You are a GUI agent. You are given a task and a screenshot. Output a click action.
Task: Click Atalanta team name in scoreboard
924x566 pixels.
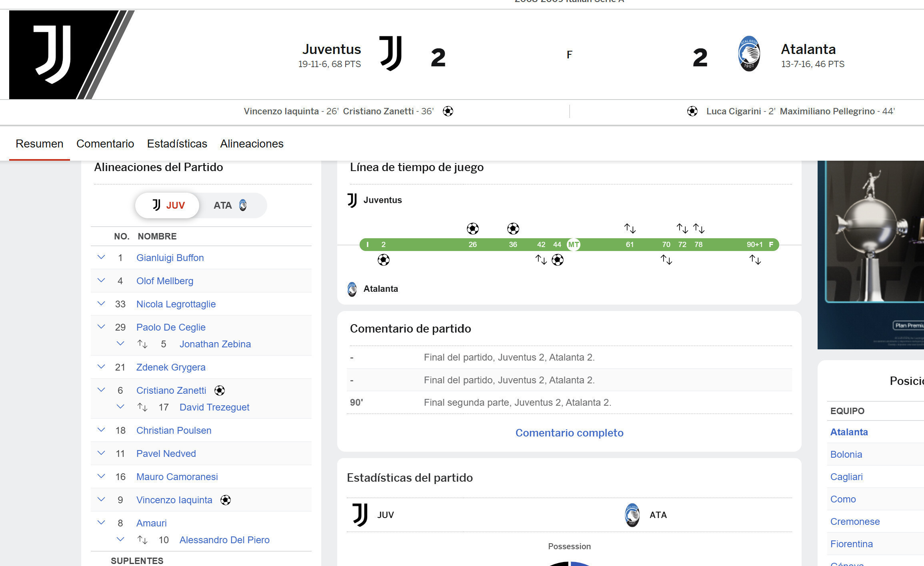(x=808, y=49)
